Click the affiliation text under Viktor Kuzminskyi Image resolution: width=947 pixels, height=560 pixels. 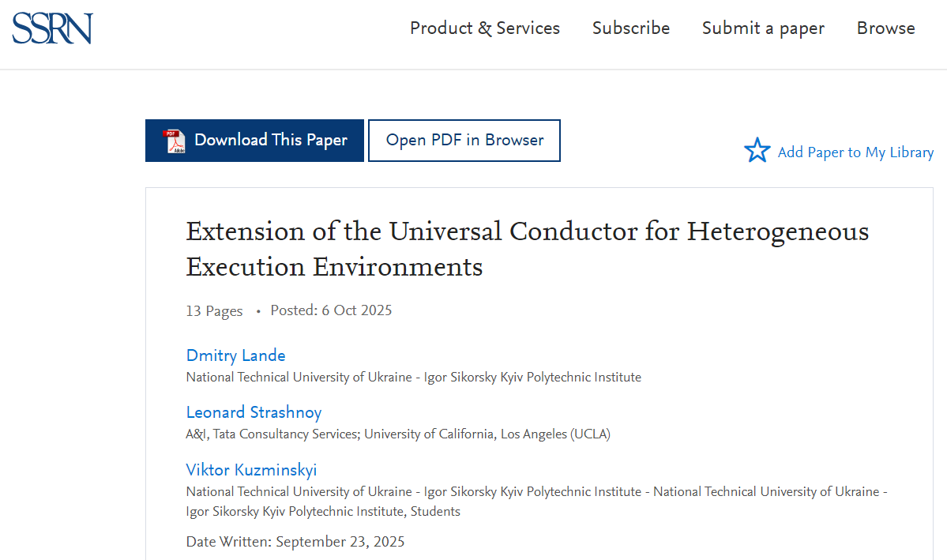click(536, 501)
